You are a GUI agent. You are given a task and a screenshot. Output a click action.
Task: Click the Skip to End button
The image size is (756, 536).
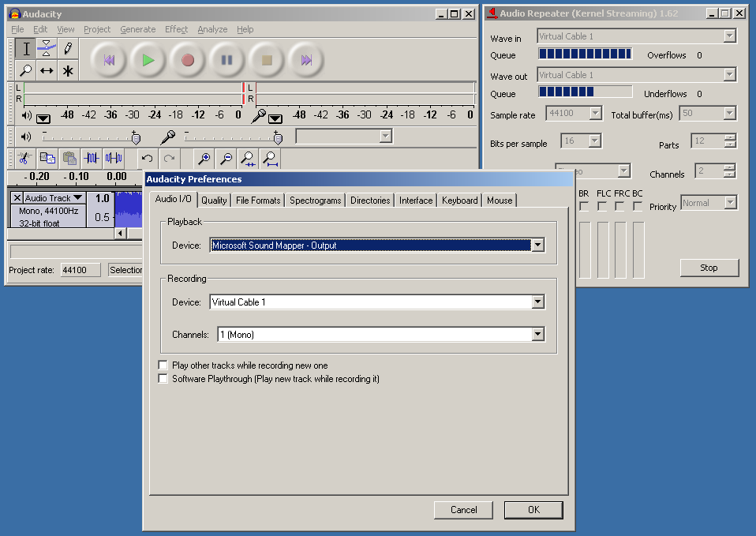306,60
